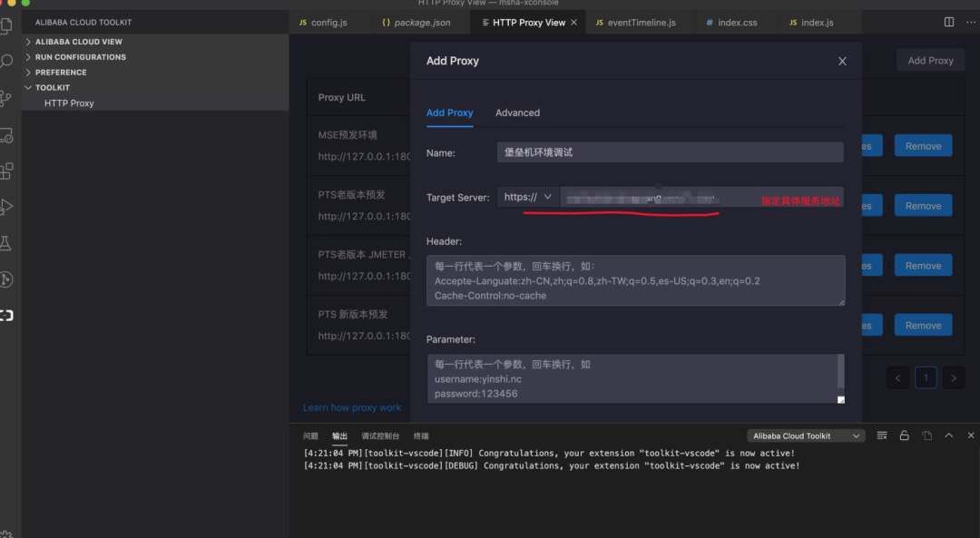
Task: Select the HTTP Proxy View editor tab
Action: click(528, 23)
